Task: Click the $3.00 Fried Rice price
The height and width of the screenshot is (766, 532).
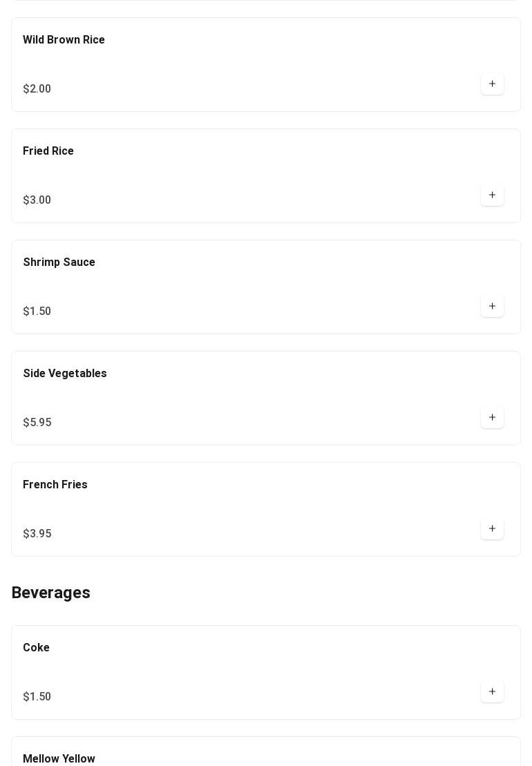Action: tap(37, 200)
